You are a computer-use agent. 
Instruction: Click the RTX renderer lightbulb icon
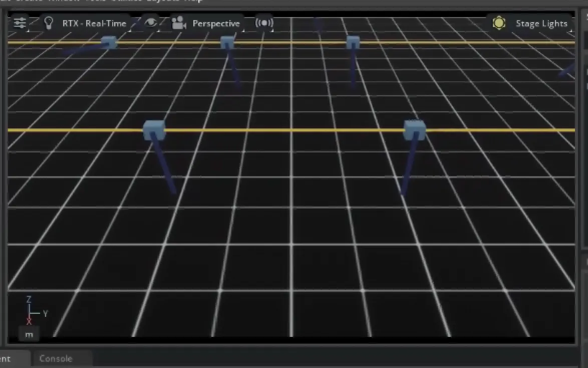pyautogui.click(x=49, y=23)
